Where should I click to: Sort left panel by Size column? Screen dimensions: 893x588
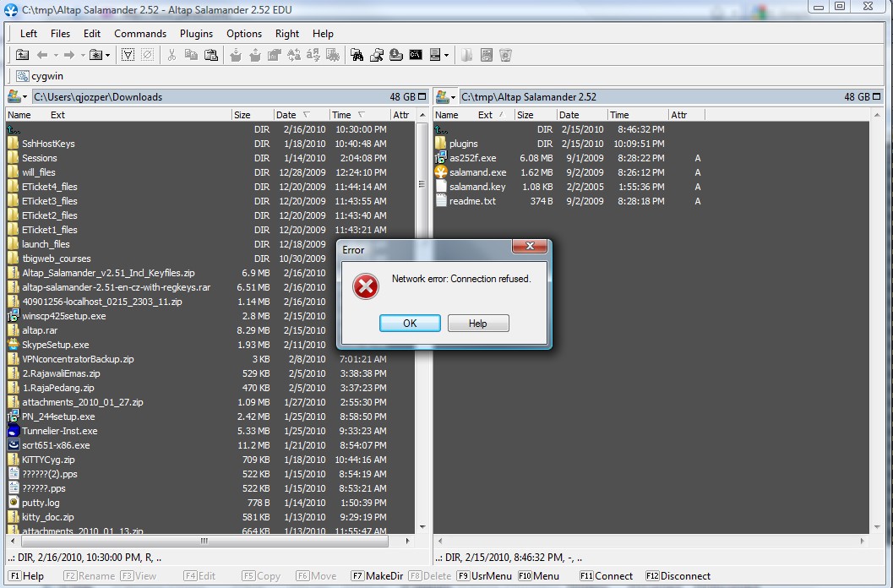[253, 115]
